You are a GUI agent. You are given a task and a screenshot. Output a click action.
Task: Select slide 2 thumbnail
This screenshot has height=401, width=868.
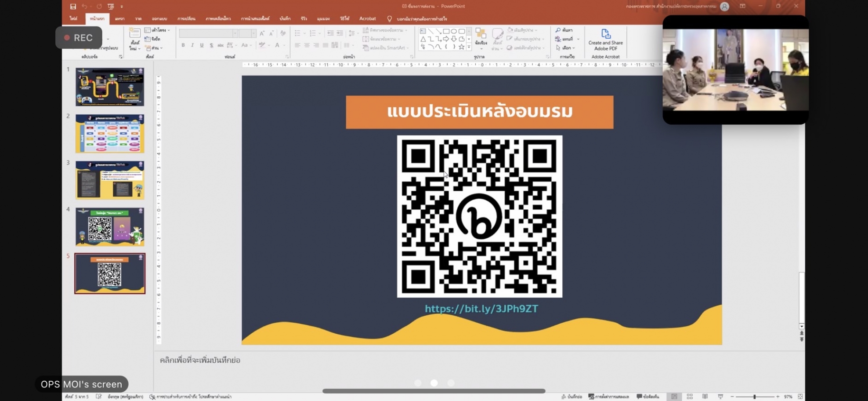pos(110,134)
